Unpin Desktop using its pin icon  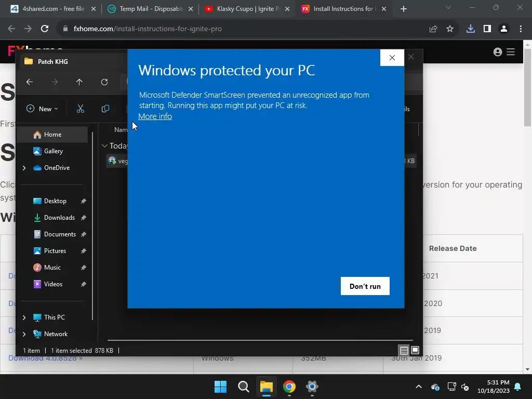pos(83,201)
